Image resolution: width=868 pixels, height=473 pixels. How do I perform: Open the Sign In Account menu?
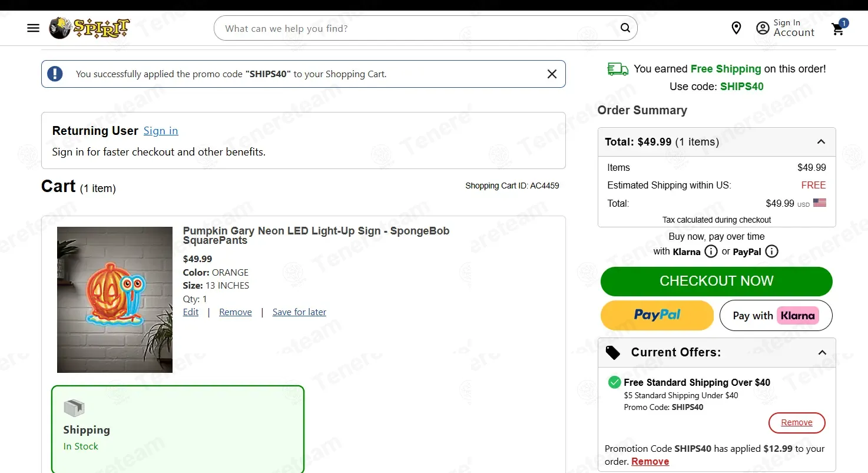(x=786, y=28)
